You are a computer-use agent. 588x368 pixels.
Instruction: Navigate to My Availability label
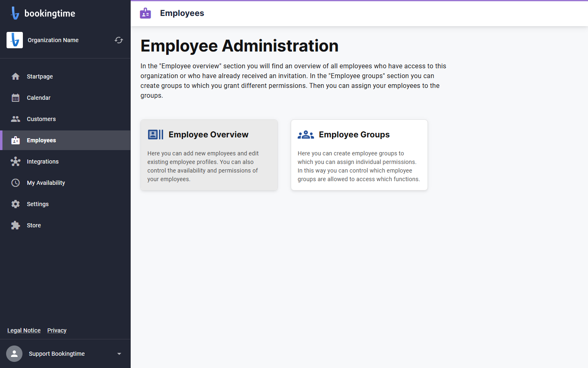(x=46, y=183)
